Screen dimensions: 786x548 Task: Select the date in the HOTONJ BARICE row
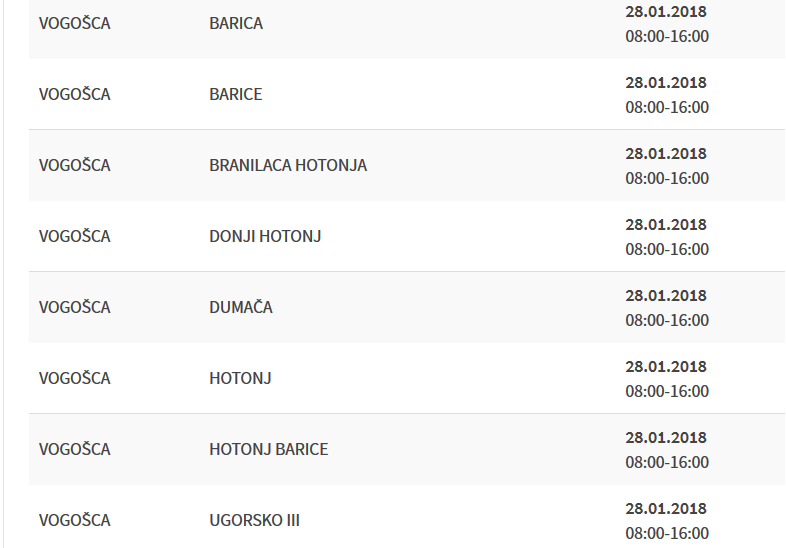[x=666, y=437]
